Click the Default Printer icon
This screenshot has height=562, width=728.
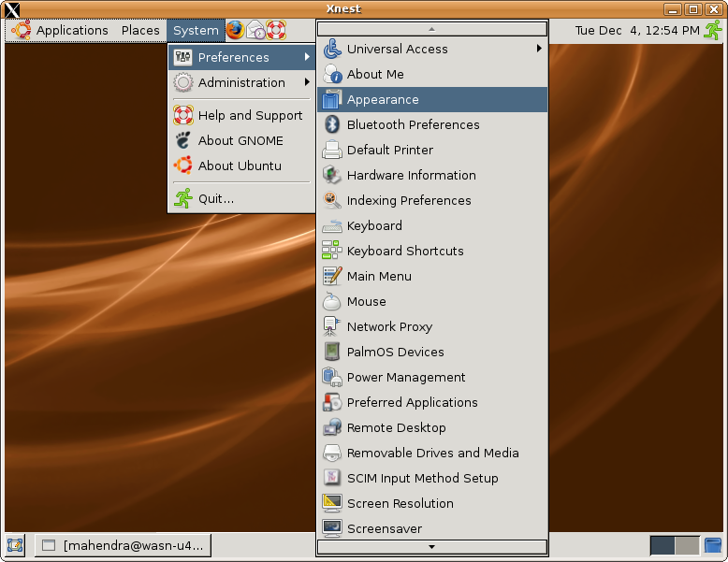332,150
